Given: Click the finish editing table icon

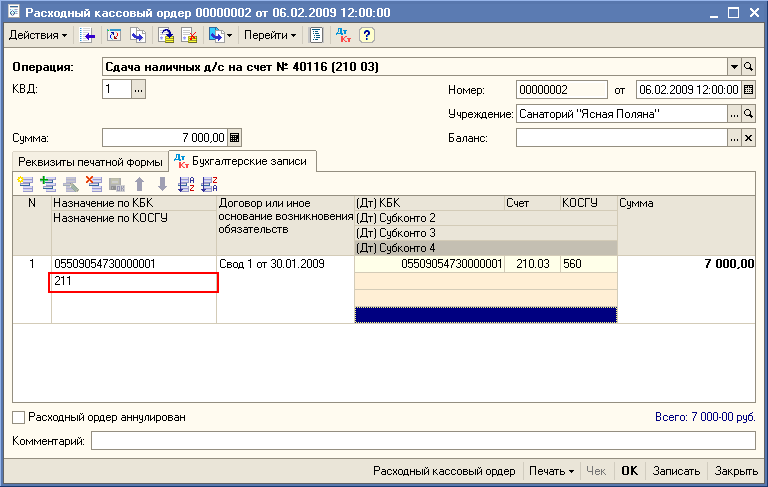Looking at the screenshot, I should click(x=117, y=184).
